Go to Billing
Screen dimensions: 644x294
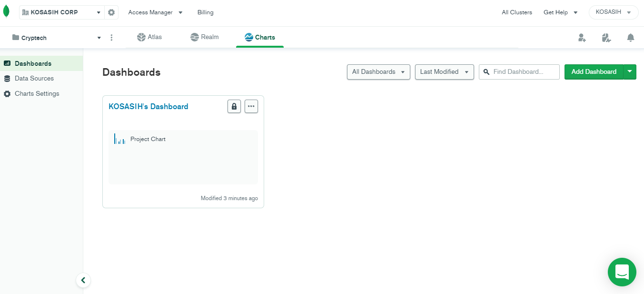click(x=206, y=12)
